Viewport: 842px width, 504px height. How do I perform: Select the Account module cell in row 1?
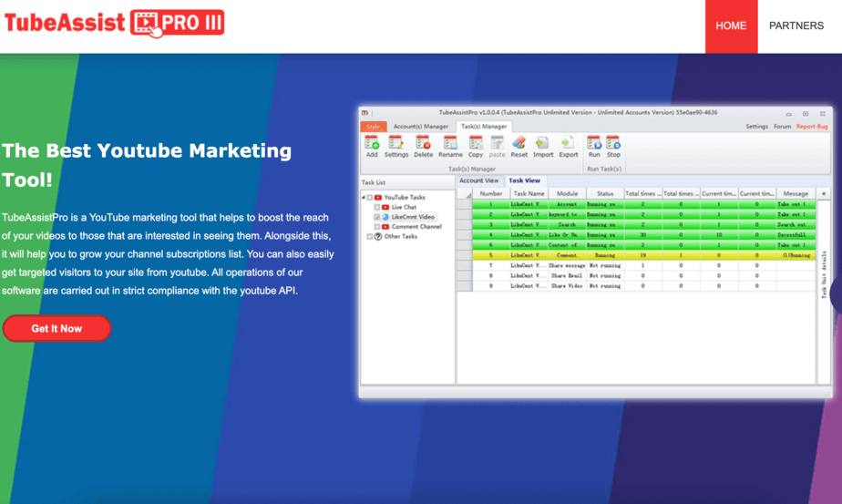[x=567, y=204]
